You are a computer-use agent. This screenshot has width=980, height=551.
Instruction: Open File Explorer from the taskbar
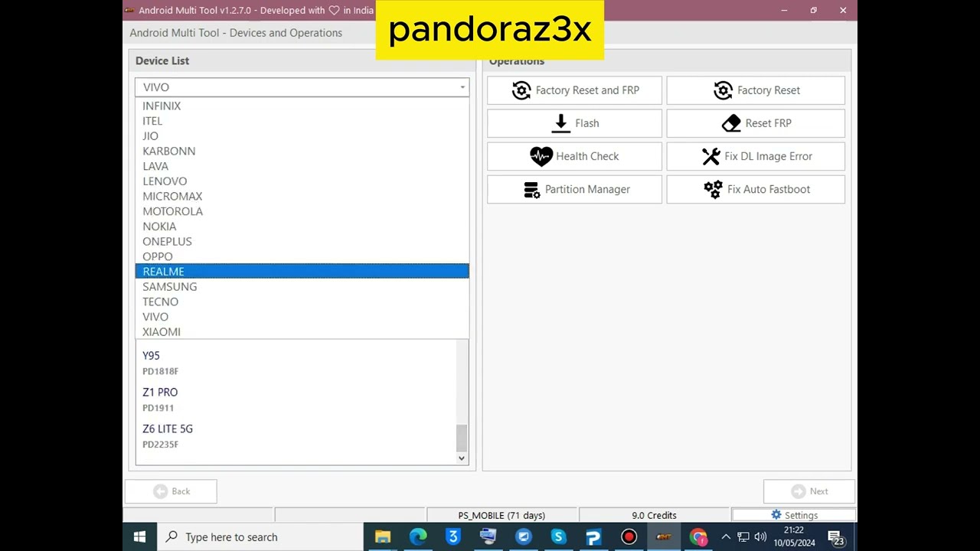click(383, 537)
